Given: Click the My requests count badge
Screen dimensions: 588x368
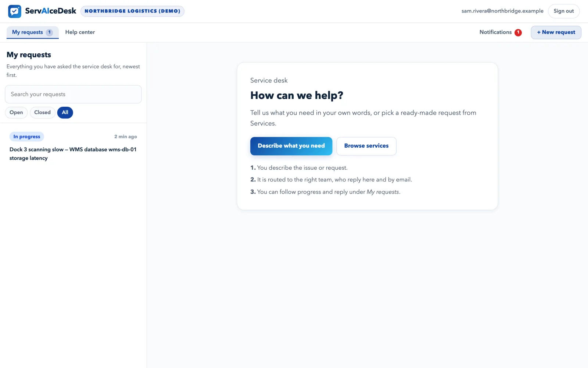Looking at the screenshot, I should [x=49, y=32].
